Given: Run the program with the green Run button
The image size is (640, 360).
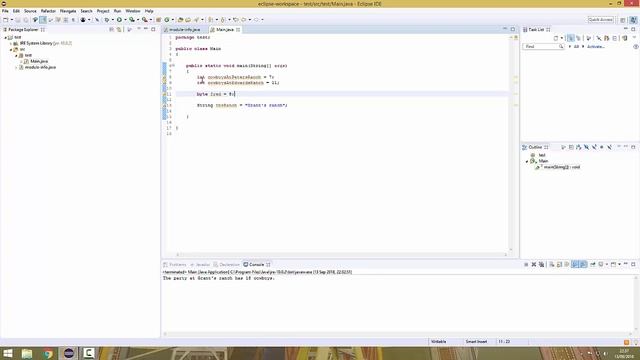Looking at the screenshot, I should tap(119, 20).
